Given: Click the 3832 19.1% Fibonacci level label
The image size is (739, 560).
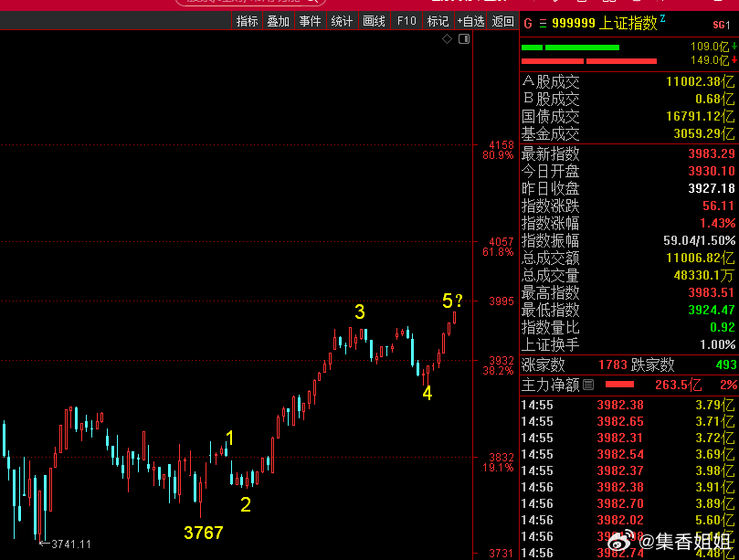Looking at the screenshot, I should 499,462.
